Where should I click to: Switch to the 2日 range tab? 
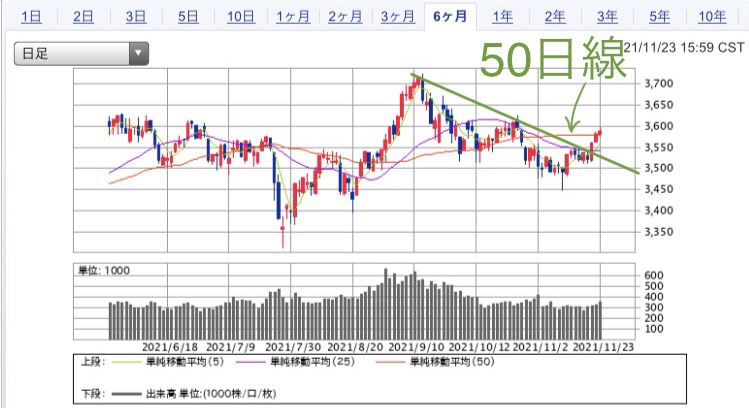click(83, 17)
